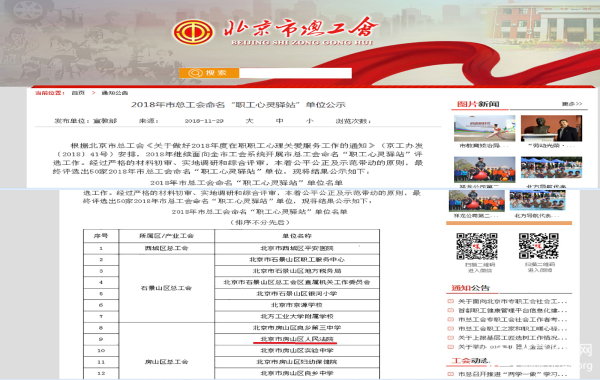The height and width of the screenshot is (380, 600).
Task: Select 大 large font size option
Action: point(249,121)
